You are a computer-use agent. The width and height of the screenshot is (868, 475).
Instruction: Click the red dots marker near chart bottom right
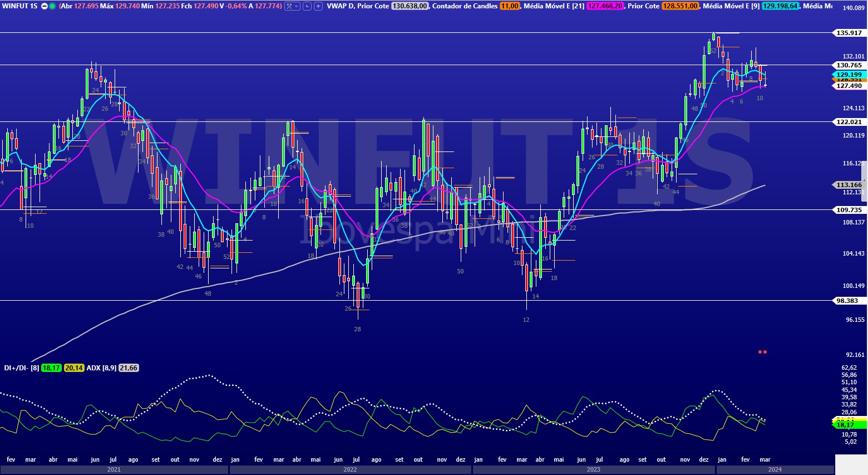click(x=762, y=352)
